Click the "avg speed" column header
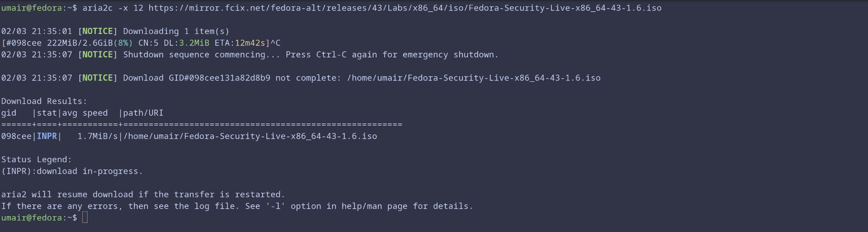Screen dimensions: 868x232 [85, 113]
